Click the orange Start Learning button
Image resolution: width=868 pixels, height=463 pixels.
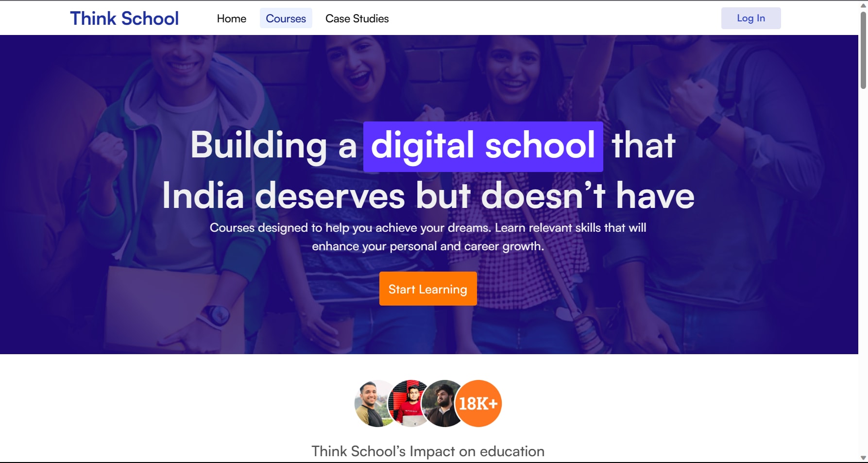428,289
